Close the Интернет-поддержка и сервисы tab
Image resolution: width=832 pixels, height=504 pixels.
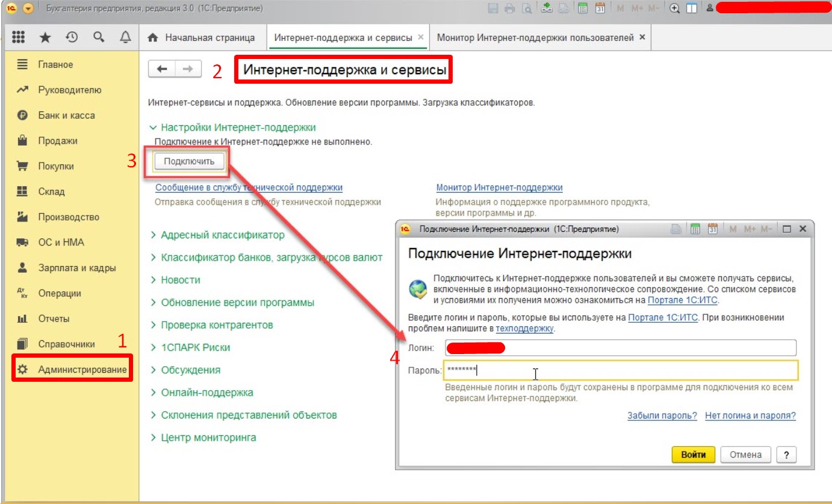421,37
